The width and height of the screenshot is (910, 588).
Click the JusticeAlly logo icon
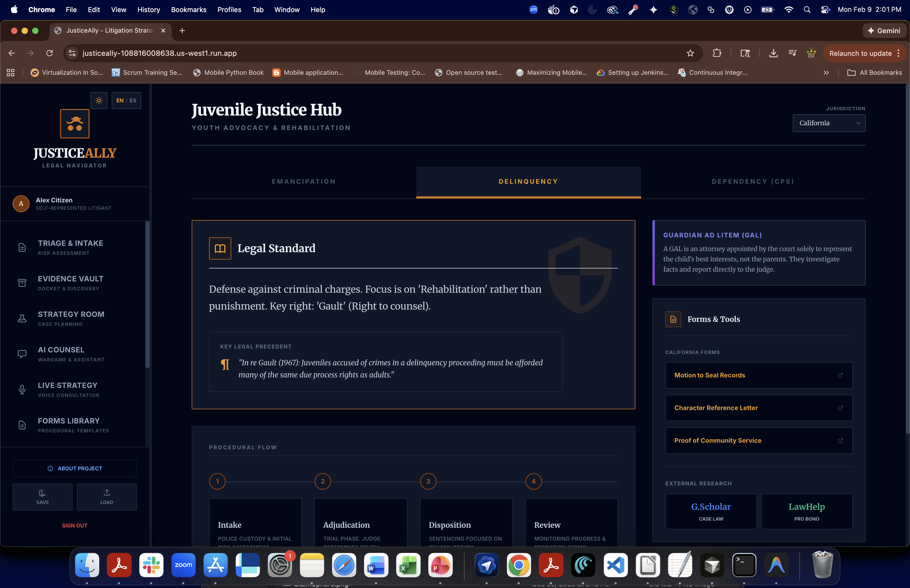tap(75, 124)
